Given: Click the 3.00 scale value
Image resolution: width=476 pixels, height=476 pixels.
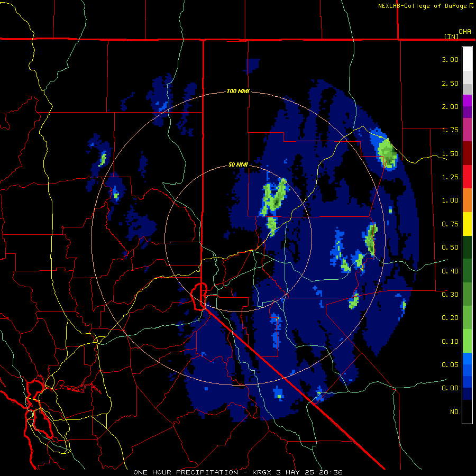Looking at the screenshot, I should pos(450,59).
